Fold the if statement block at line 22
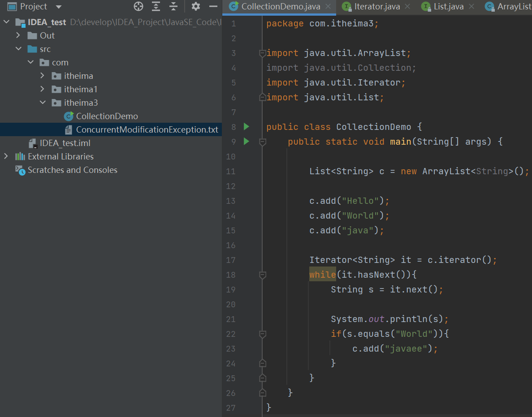 (263, 334)
